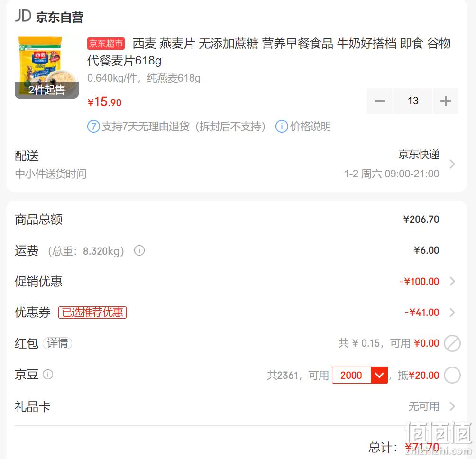Screen dimensions: 476x459
Task: Open the 价格说明 info icon
Action: (282, 127)
